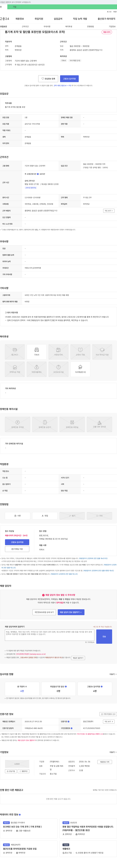Click the question text area for 채용담당자
The width and height of the screenshot is (117, 868).
(49, 635)
